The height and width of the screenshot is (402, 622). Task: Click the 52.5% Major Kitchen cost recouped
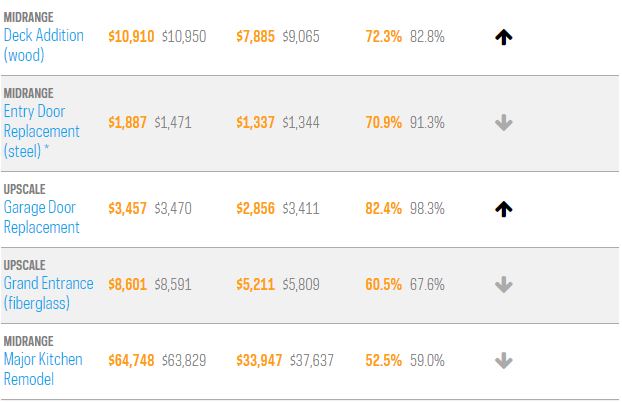tap(384, 360)
